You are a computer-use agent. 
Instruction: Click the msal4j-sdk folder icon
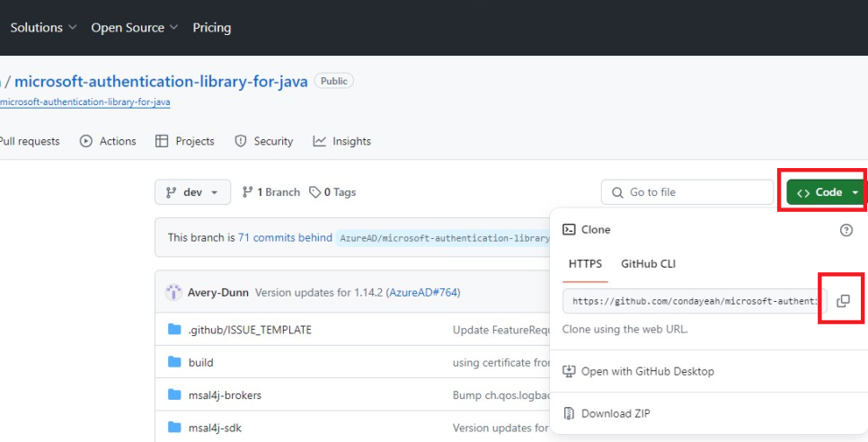point(174,428)
